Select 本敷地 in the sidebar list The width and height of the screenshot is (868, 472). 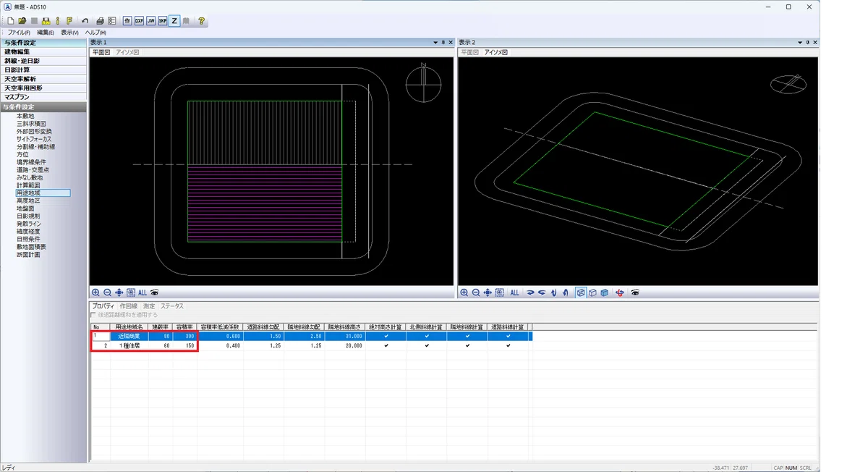[x=25, y=116]
